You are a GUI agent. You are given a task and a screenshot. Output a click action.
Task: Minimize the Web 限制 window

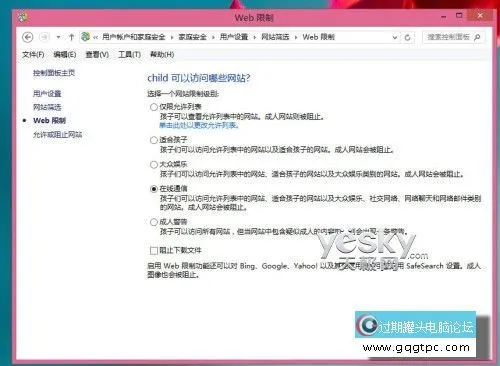pyautogui.click(x=444, y=17)
